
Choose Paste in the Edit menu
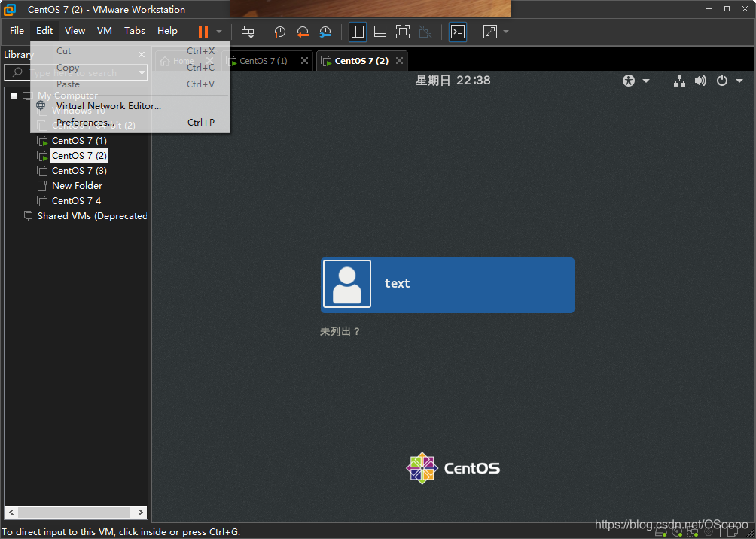[x=130, y=84]
